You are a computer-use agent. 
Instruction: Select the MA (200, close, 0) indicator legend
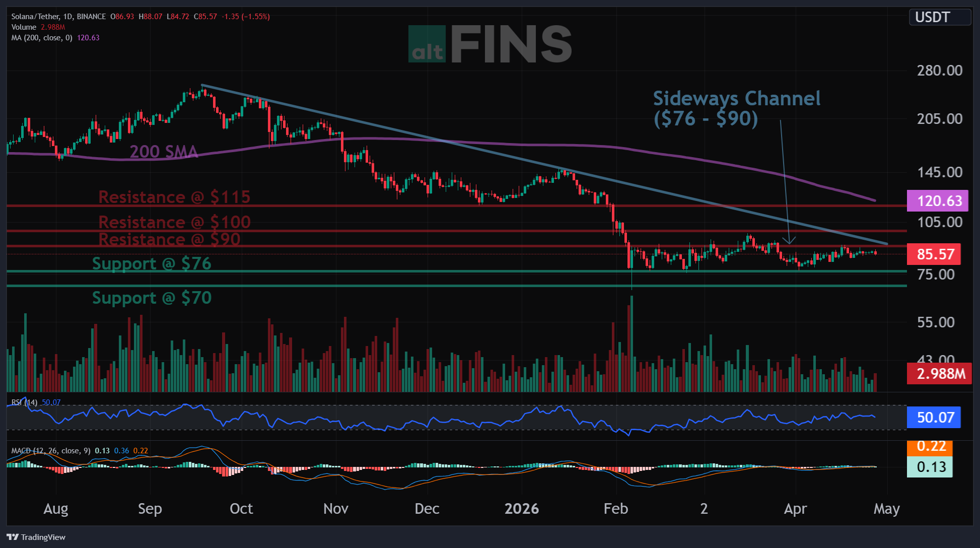(42, 38)
